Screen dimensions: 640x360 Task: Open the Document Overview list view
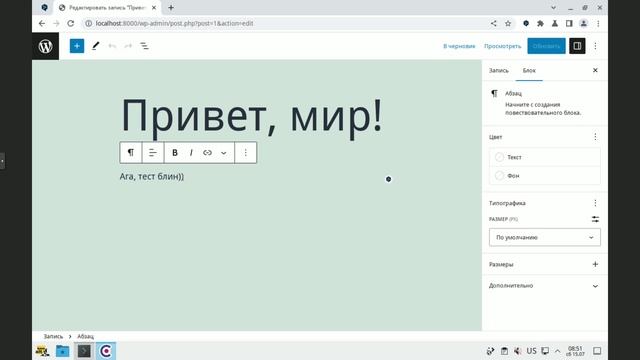pyautogui.click(x=144, y=46)
